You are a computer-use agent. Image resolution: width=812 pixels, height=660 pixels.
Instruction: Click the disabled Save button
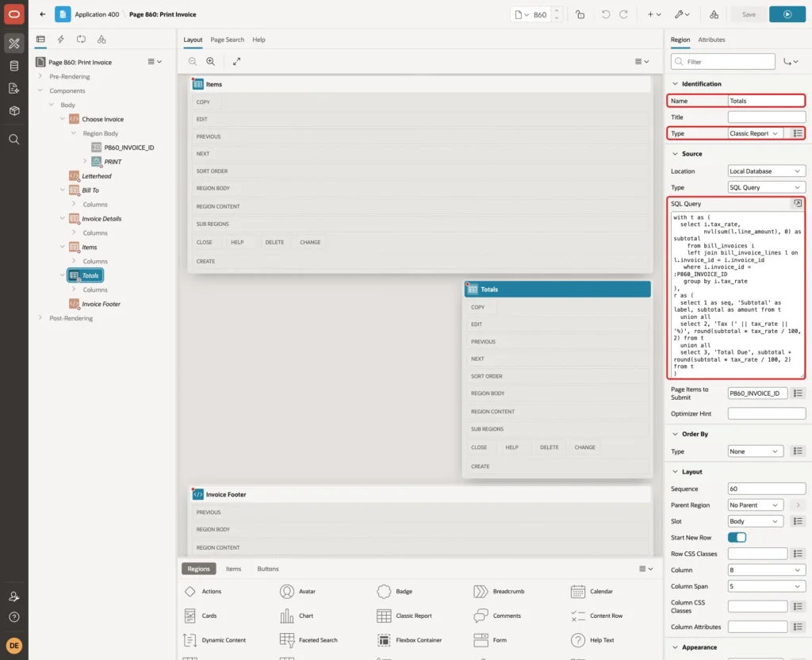pos(749,14)
